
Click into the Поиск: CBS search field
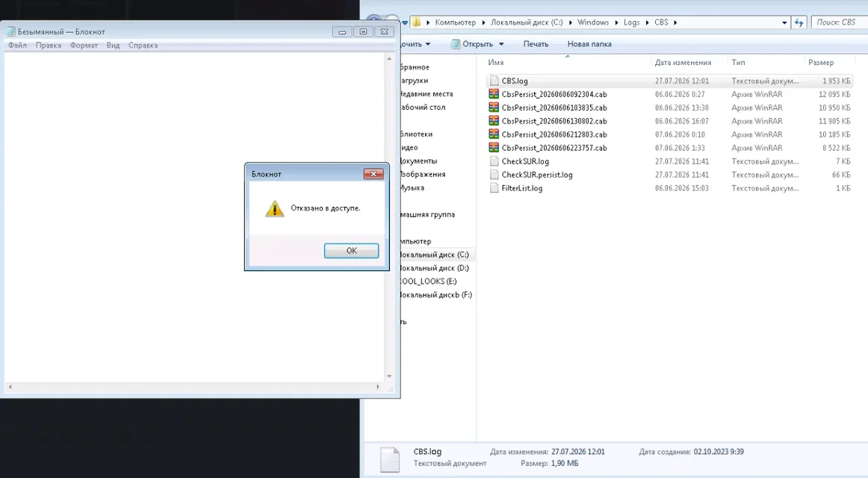point(839,22)
